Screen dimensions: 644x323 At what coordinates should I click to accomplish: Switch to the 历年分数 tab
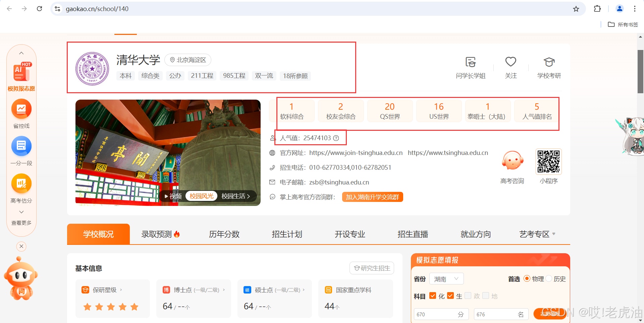tap(224, 234)
